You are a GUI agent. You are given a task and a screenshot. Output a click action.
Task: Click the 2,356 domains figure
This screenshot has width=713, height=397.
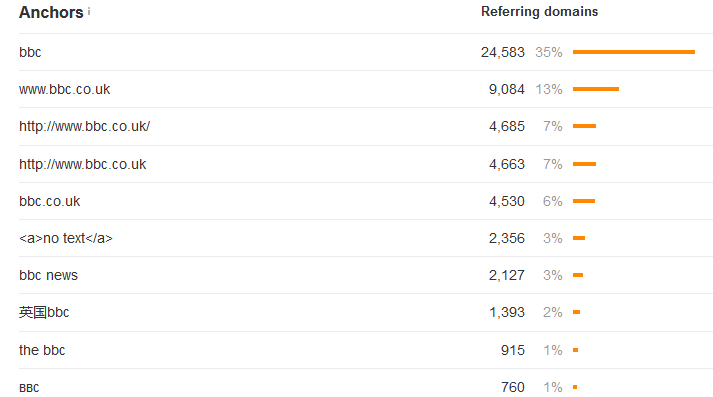507,238
